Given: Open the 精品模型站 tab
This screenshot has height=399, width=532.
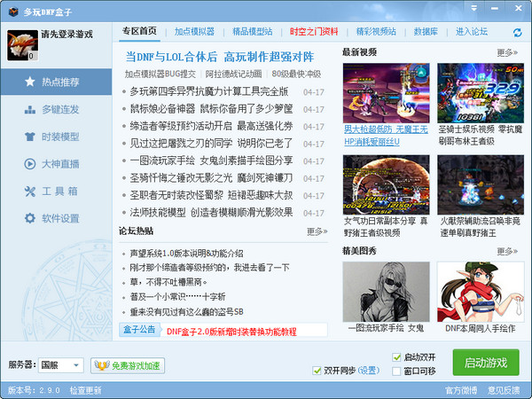Looking at the screenshot, I should (x=253, y=32).
